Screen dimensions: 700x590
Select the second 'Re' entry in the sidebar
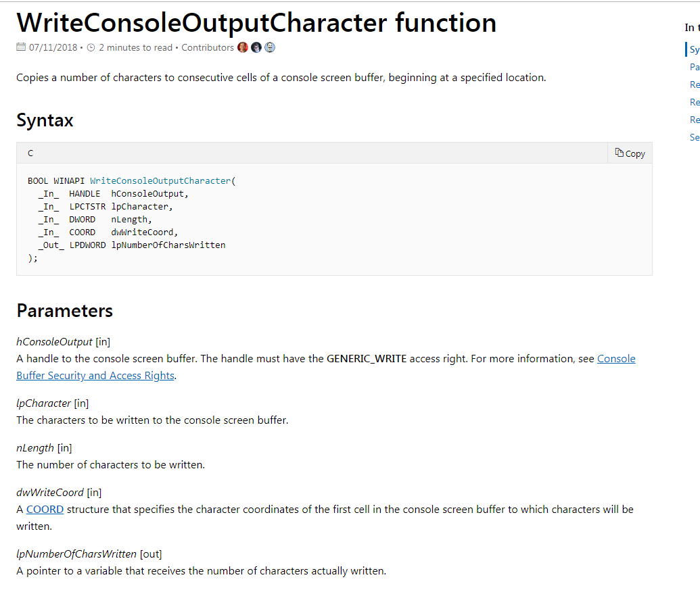tap(694, 102)
